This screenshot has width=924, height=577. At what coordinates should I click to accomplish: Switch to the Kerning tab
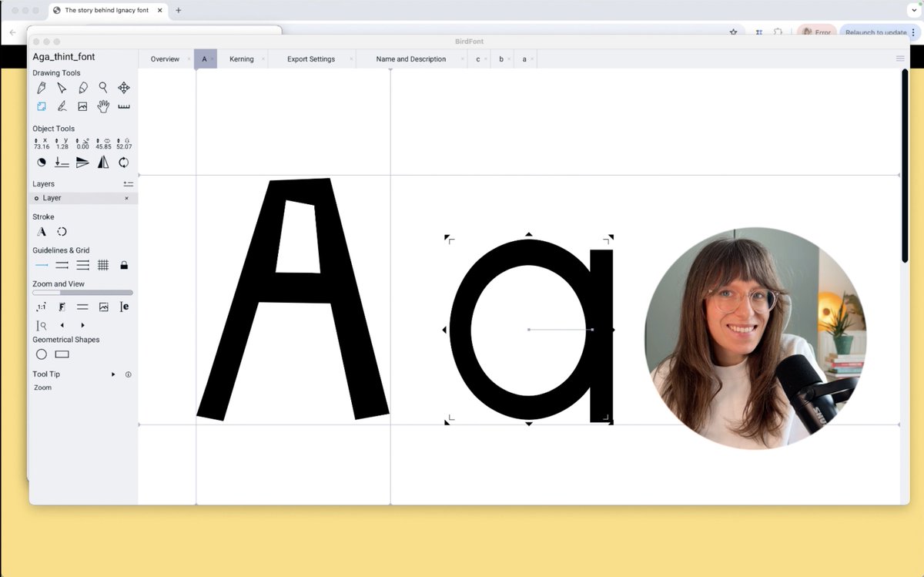click(242, 59)
